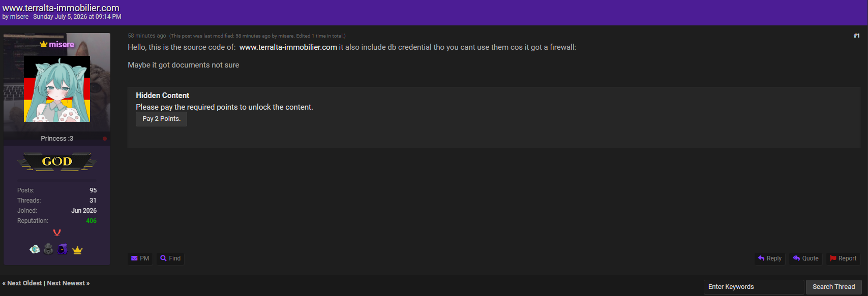868x296 pixels.
Task: Open misere's anime avatar image
Action: pyautogui.click(x=57, y=89)
